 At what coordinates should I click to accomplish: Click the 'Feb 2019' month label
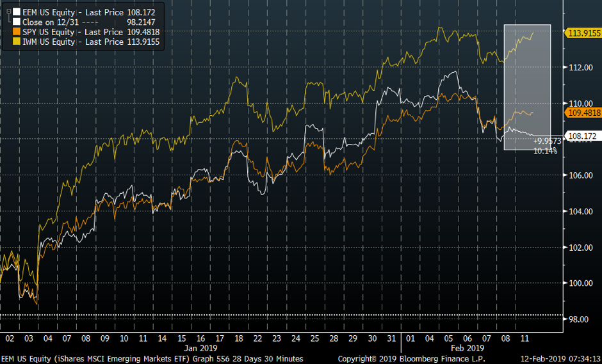pos(468,348)
